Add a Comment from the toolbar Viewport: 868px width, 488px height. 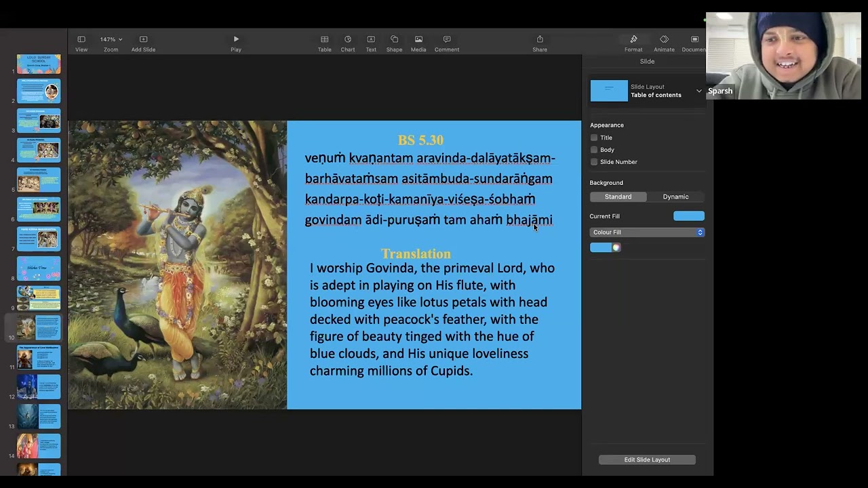pos(447,39)
